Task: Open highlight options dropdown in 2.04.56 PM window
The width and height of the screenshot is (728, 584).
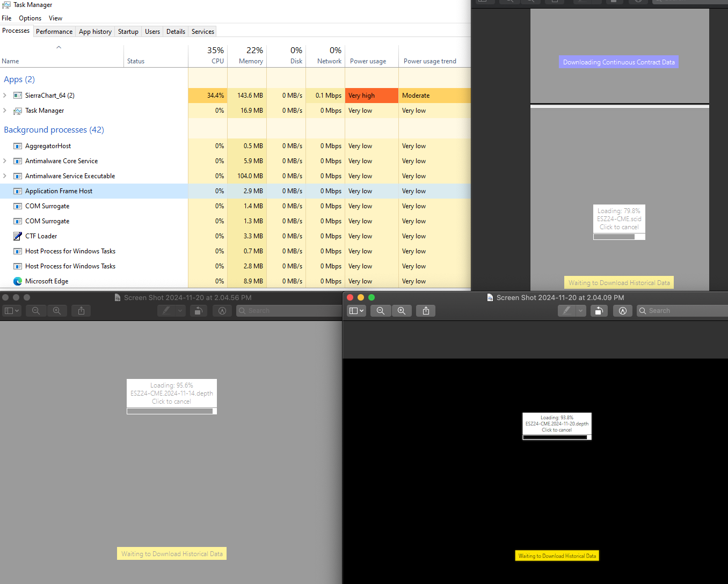Action: tap(180, 311)
